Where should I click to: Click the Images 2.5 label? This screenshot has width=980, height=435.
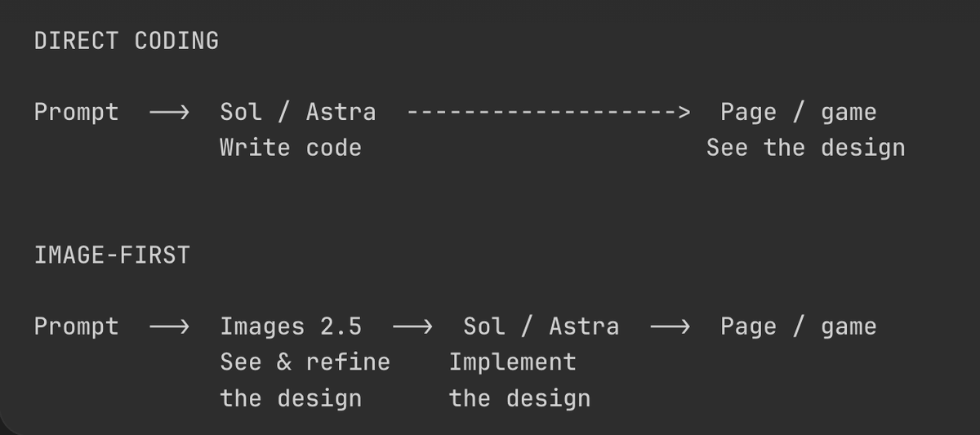(x=291, y=326)
